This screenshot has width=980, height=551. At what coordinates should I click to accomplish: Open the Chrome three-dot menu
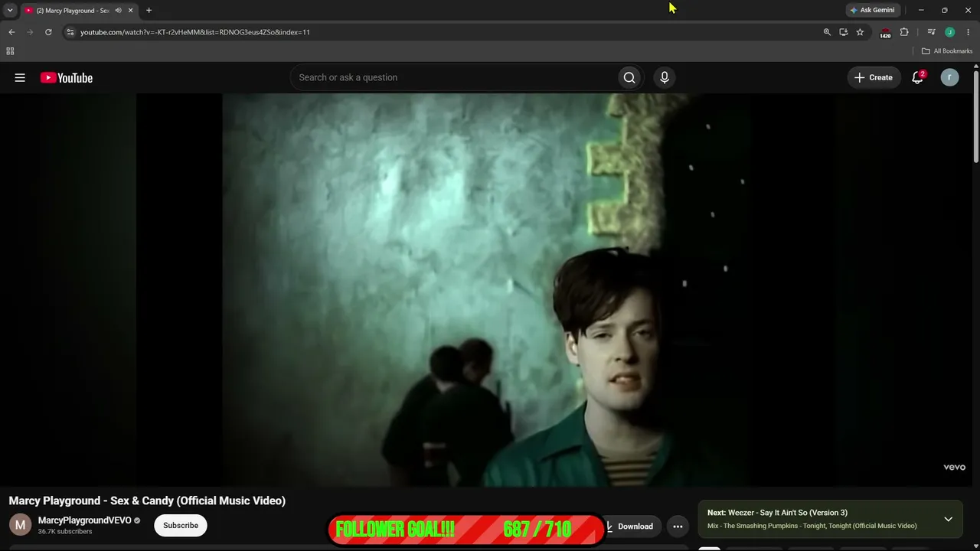coord(969,32)
